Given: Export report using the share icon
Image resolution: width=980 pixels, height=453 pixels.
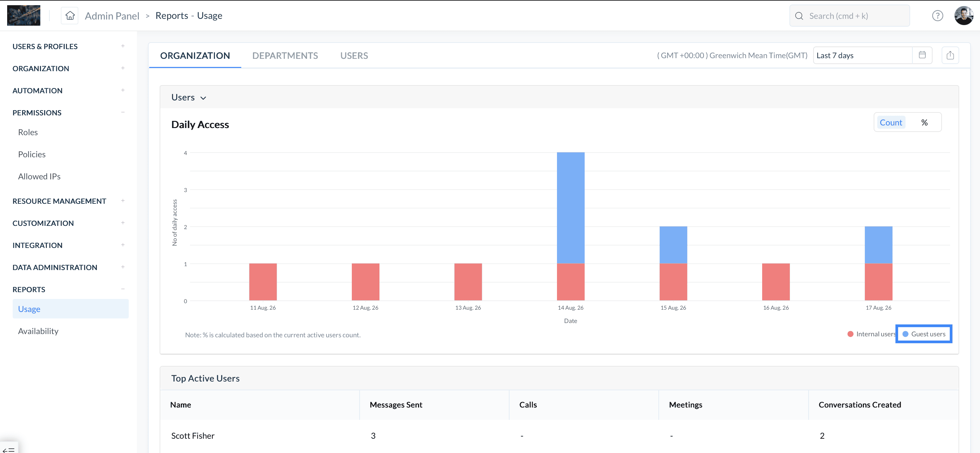Looking at the screenshot, I should (x=950, y=55).
